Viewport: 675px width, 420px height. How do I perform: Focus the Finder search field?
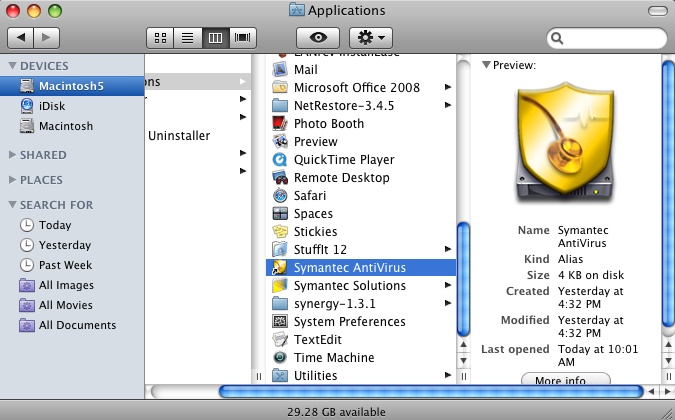[607, 38]
